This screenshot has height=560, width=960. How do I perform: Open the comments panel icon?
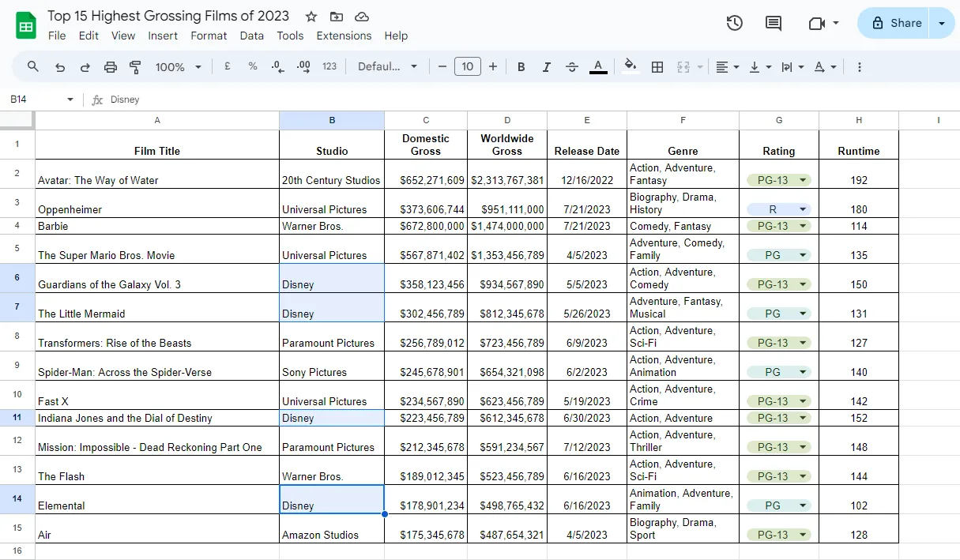(x=774, y=23)
